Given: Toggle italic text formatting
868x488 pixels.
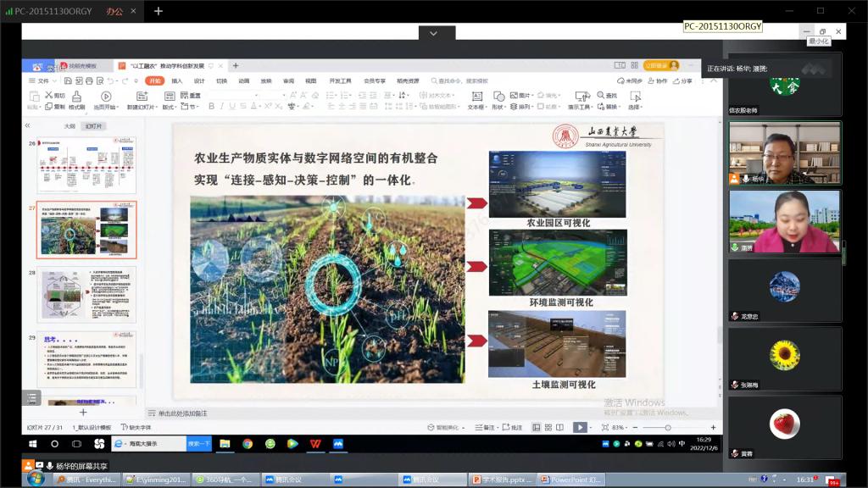Looking at the screenshot, I should (x=222, y=107).
